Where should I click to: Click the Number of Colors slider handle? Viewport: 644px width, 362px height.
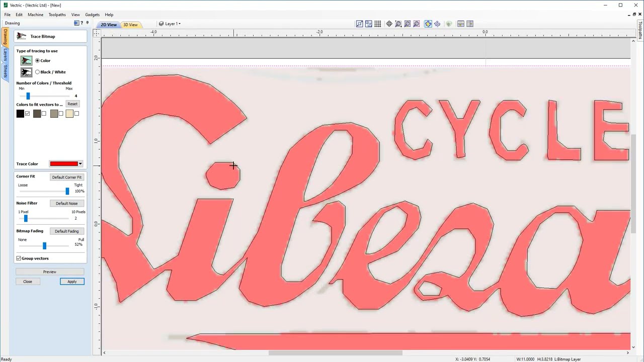tap(28, 96)
